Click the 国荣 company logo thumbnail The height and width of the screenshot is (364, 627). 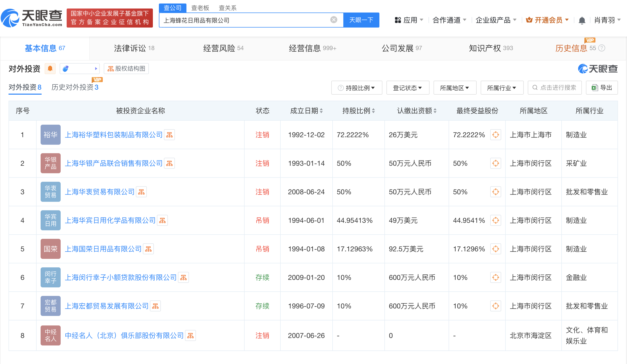click(x=51, y=249)
